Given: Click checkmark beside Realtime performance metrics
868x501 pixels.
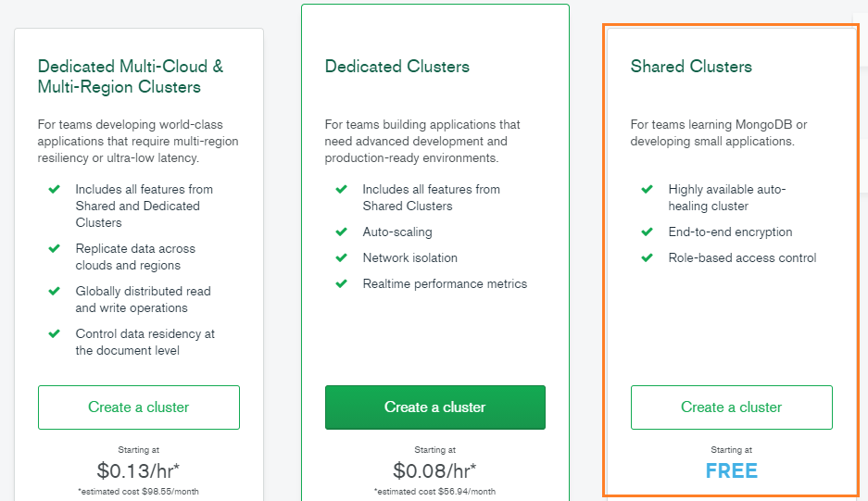Looking at the screenshot, I should click(341, 283).
